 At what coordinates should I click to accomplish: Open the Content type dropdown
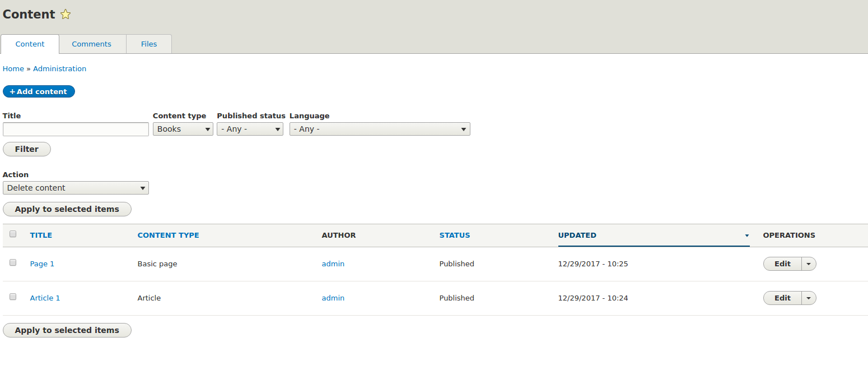tap(183, 129)
